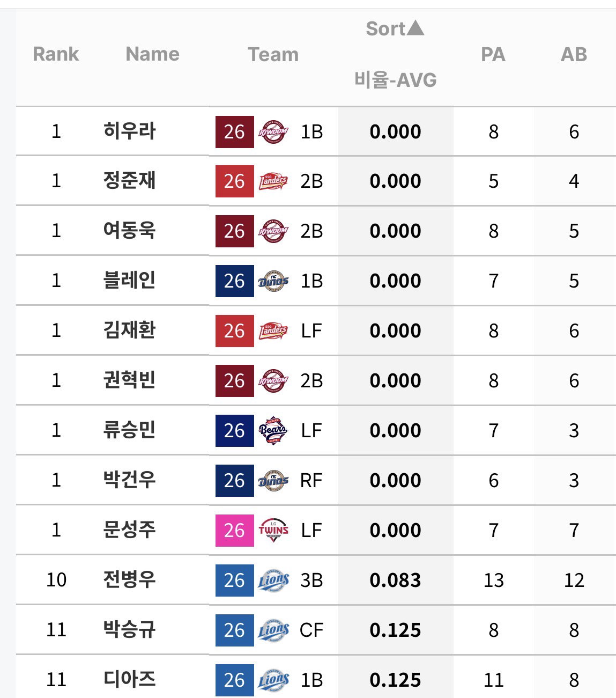Viewport: 616px width, 698px height.
Task: Click the Lions logo in 전병우 row
Action: click(x=273, y=580)
